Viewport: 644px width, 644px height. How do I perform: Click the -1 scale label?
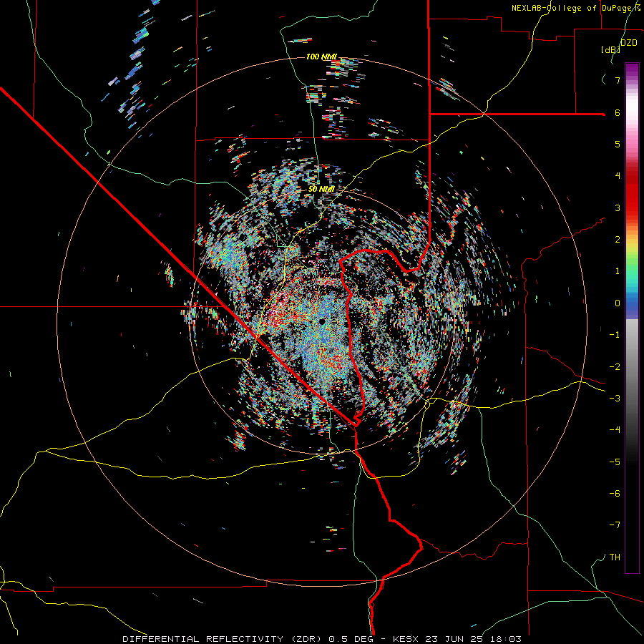(x=615, y=335)
